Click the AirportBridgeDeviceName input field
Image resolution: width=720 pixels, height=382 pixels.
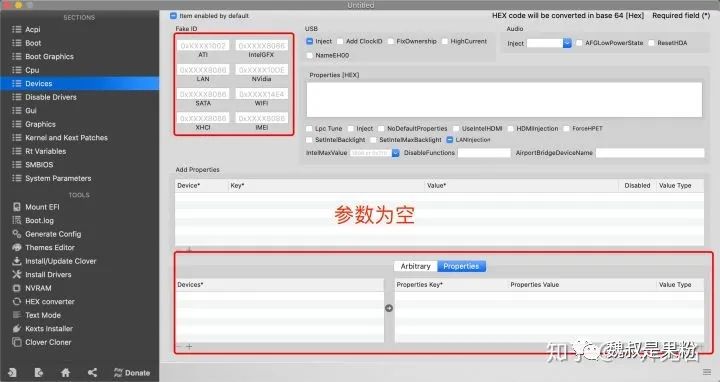point(650,153)
